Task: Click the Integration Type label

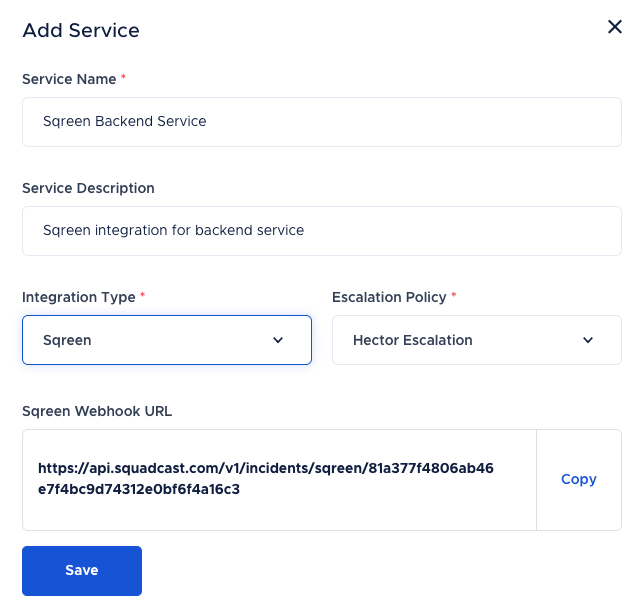Action: [x=79, y=297]
